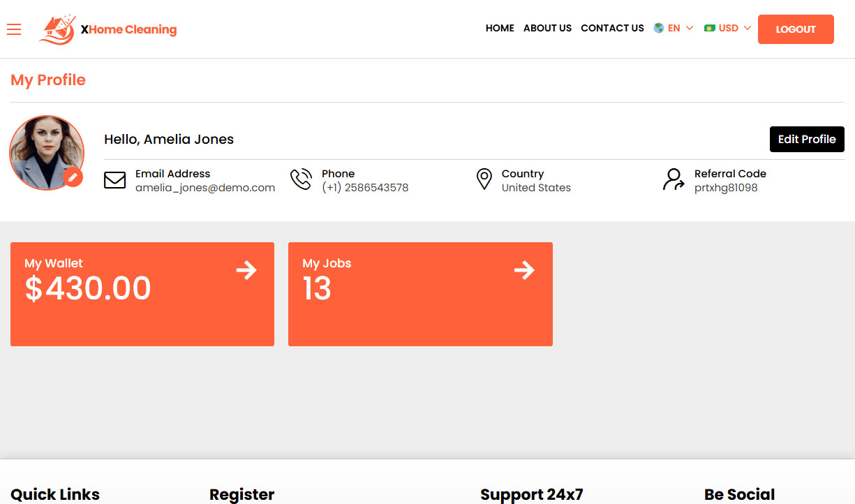Screen dimensions: 855x504
Task: Select HOME in the navigation bar
Action: click(x=500, y=28)
